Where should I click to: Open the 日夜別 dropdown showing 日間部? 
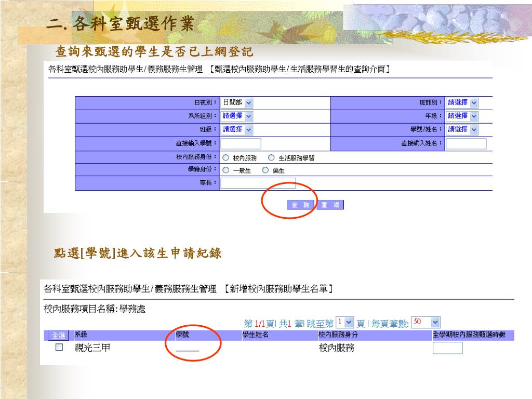[237, 102]
